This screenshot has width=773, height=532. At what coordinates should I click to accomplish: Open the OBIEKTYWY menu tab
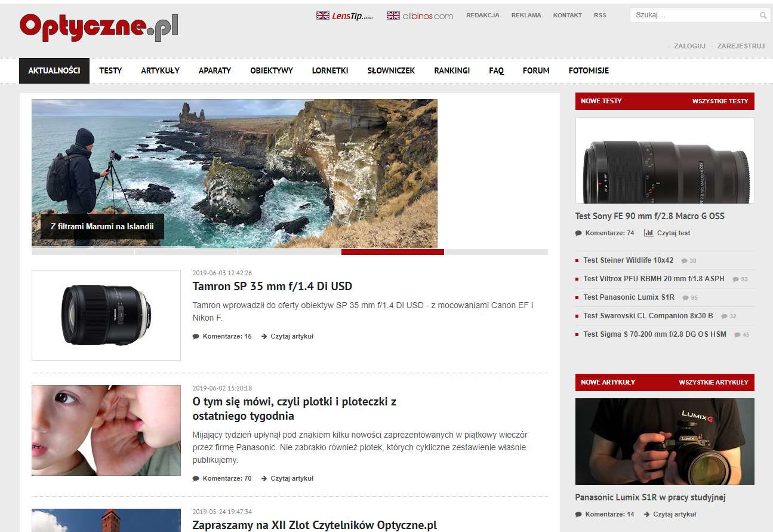tap(272, 70)
